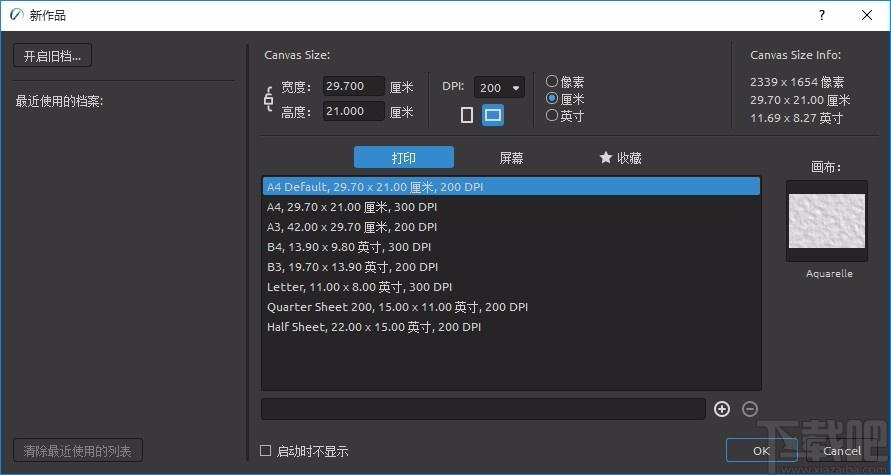Select the A4 Default 200 DPI preset
Image resolution: width=891 pixels, height=475 pixels.
pyautogui.click(x=511, y=186)
